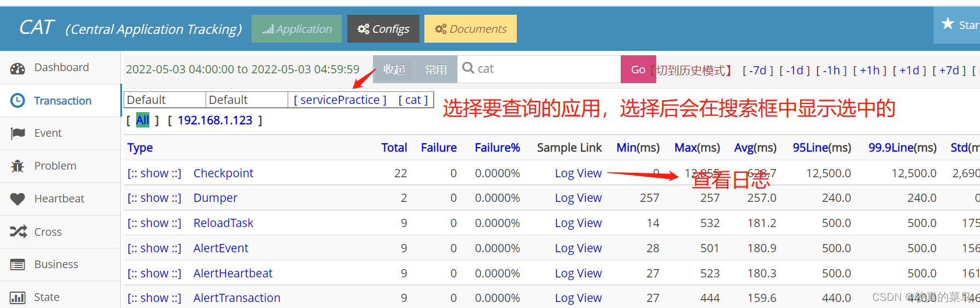Sort table by Total column
The height and width of the screenshot is (308, 980).
(394, 148)
